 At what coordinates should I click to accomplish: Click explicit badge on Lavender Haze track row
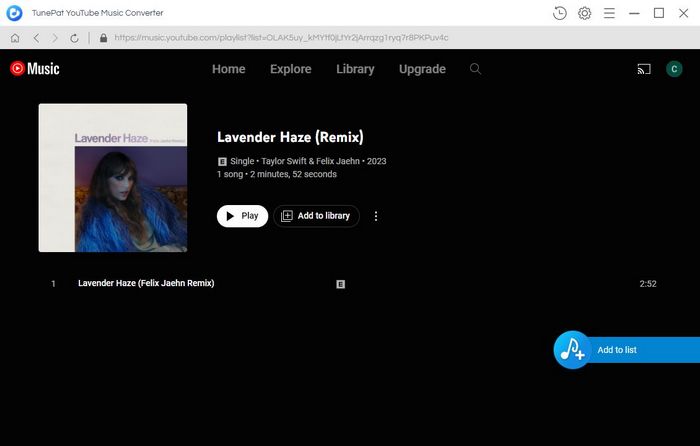click(341, 284)
